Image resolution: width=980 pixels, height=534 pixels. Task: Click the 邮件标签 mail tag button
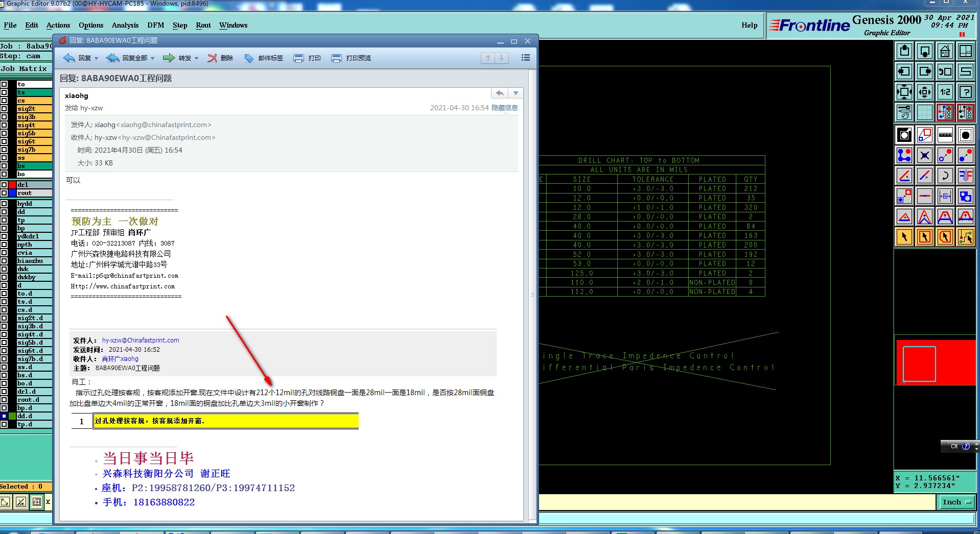point(264,58)
